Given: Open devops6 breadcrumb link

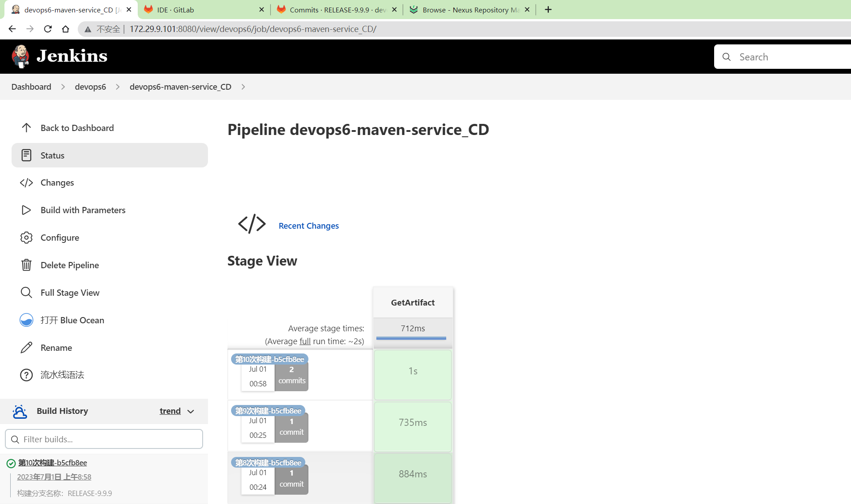Looking at the screenshot, I should pyautogui.click(x=90, y=87).
